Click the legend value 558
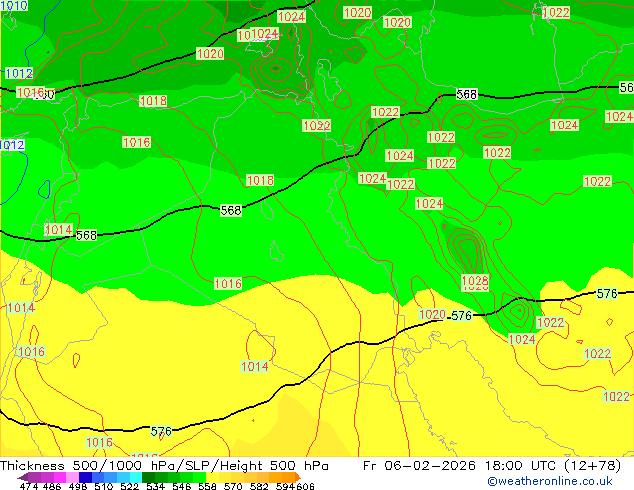Image resolution: width=634 pixels, height=490 pixels. point(207,486)
